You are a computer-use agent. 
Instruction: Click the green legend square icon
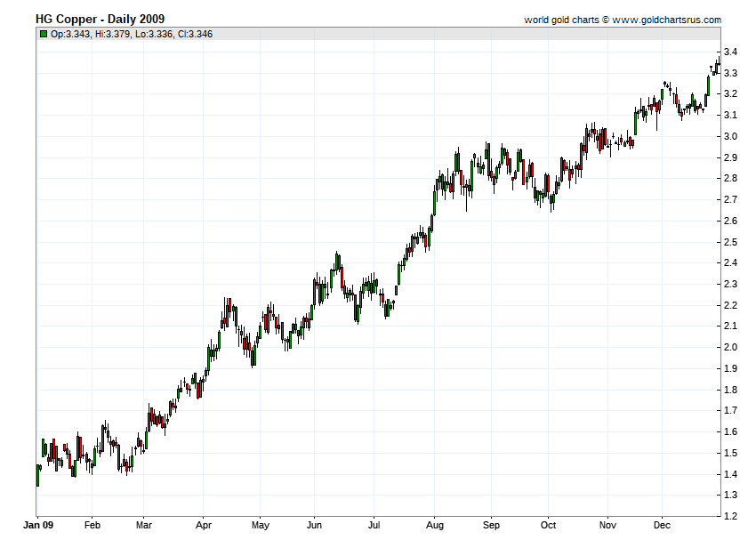pos(44,34)
